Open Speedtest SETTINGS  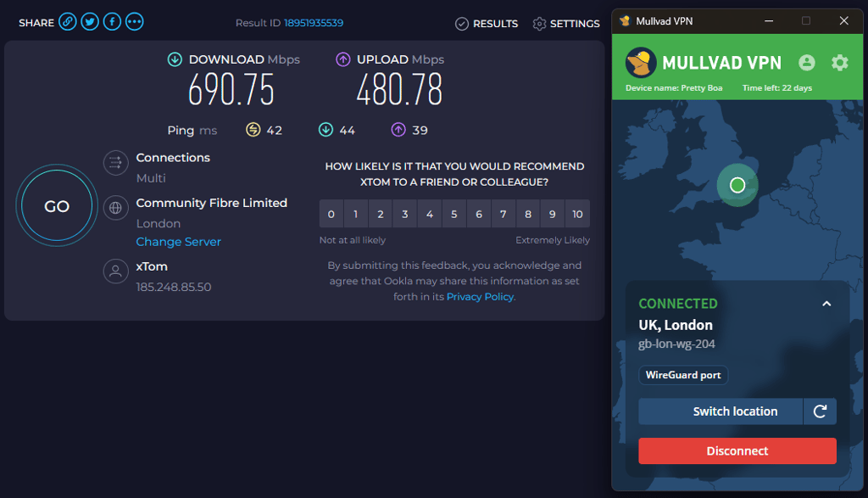[x=566, y=24]
